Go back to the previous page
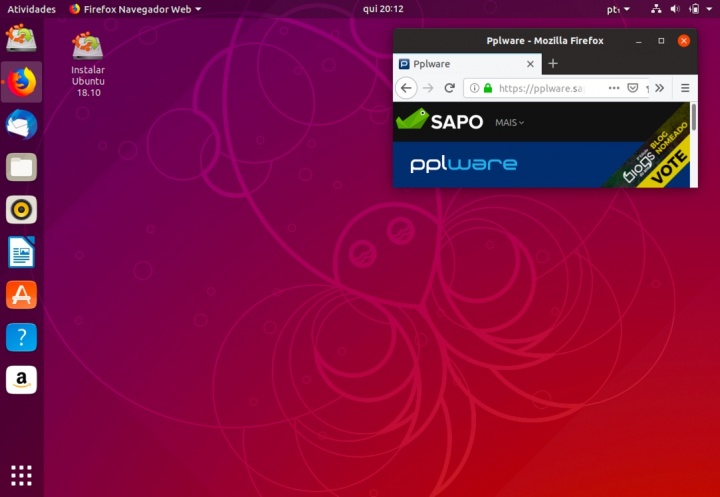 (406, 88)
